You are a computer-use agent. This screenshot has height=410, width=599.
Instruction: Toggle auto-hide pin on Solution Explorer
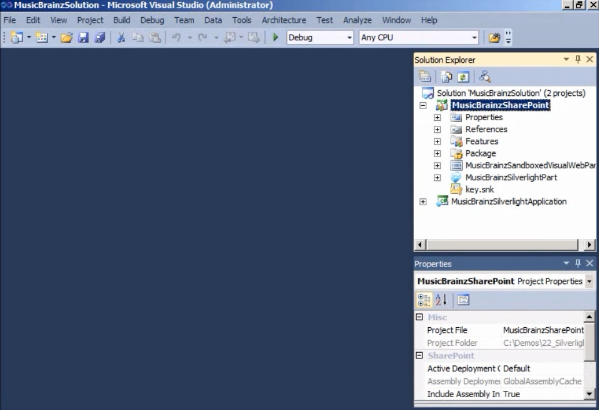click(x=578, y=59)
